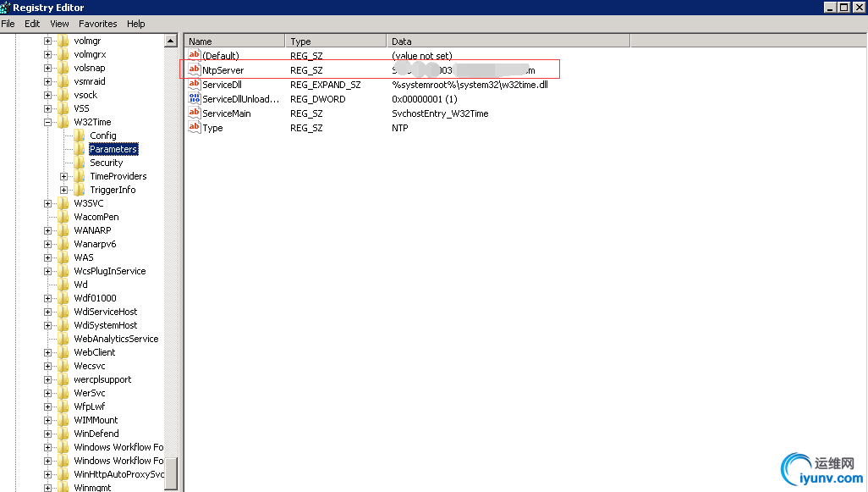Open the Favorites menu

click(97, 24)
